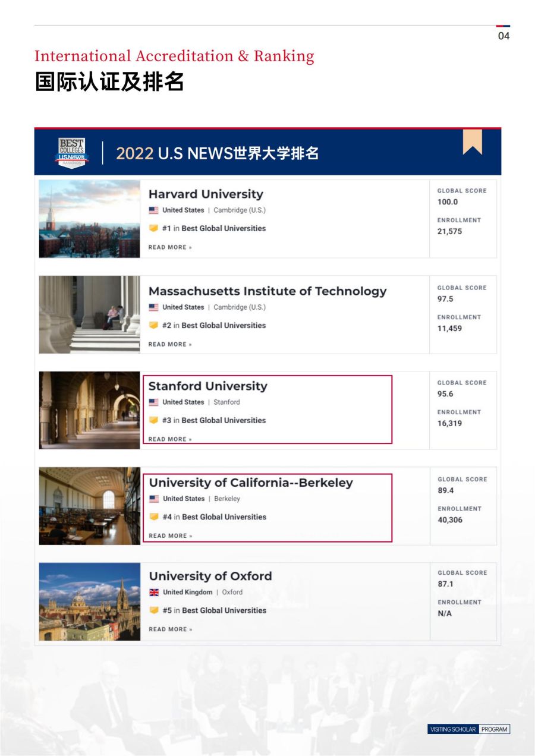The width and height of the screenshot is (535, 756).
Task: Click READ MORE under University of Oxford
Action: click(x=171, y=629)
